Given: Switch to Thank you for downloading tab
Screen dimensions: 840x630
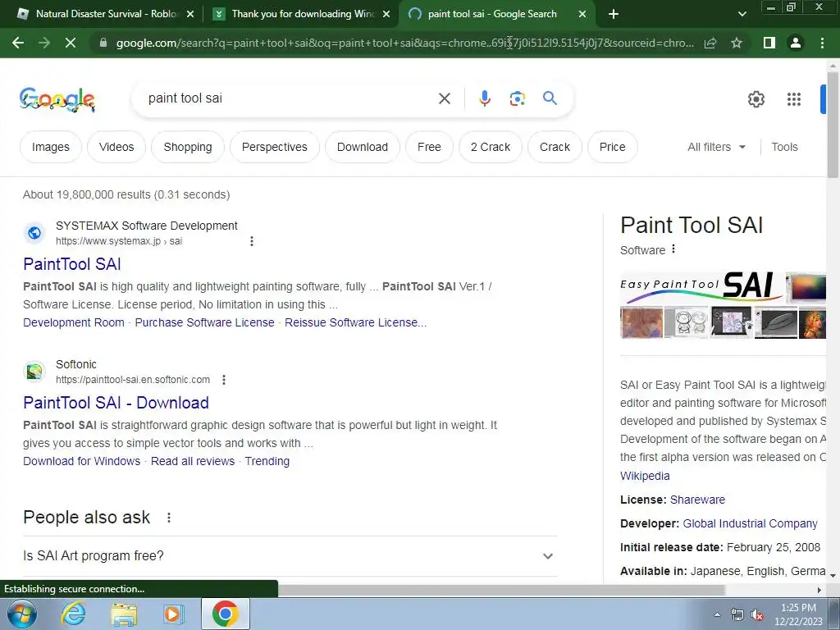Looking at the screenshot, I should [x=302, y=14].
